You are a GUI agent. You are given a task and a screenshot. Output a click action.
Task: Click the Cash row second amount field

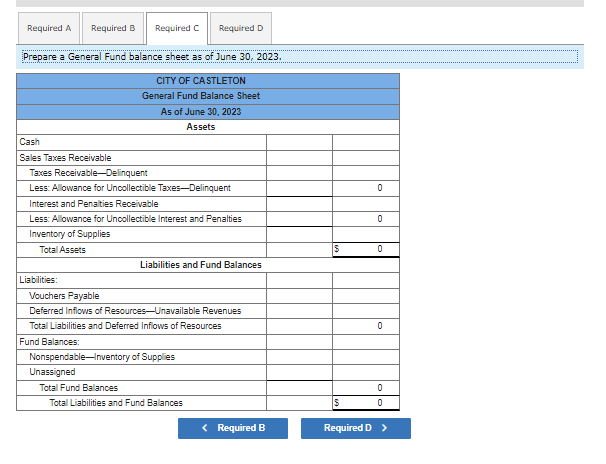[366, 142]
